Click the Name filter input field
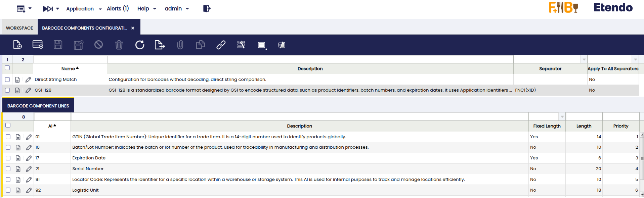The width and height of the screenshot is (644, 198). 70,59
